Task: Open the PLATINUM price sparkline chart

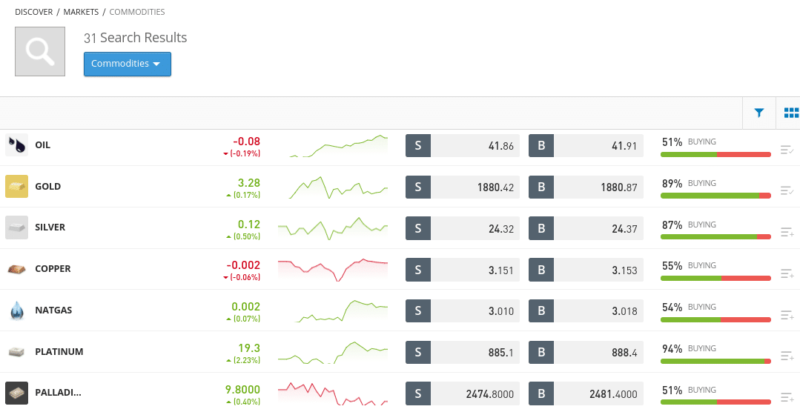Action: point(333,352)
